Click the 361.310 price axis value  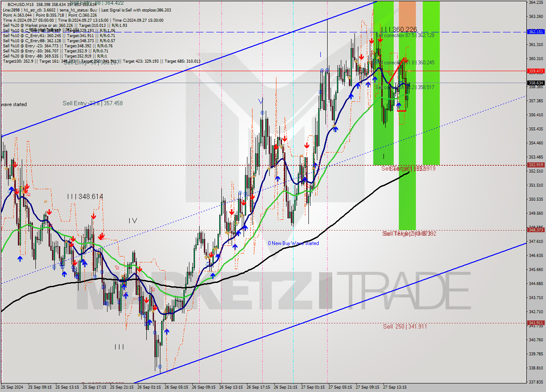pos(536,44)
